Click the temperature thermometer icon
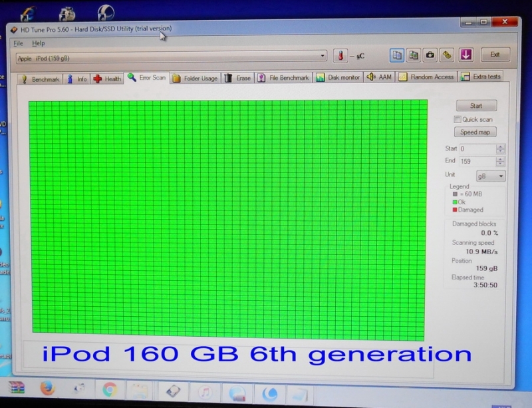Viewport: 532px width, 408px height. 340,55
